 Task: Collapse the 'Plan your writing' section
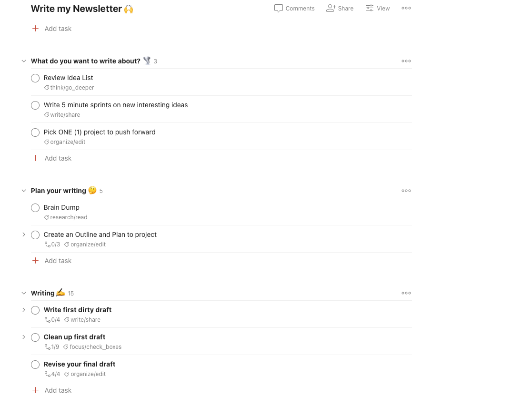(24, 191)
